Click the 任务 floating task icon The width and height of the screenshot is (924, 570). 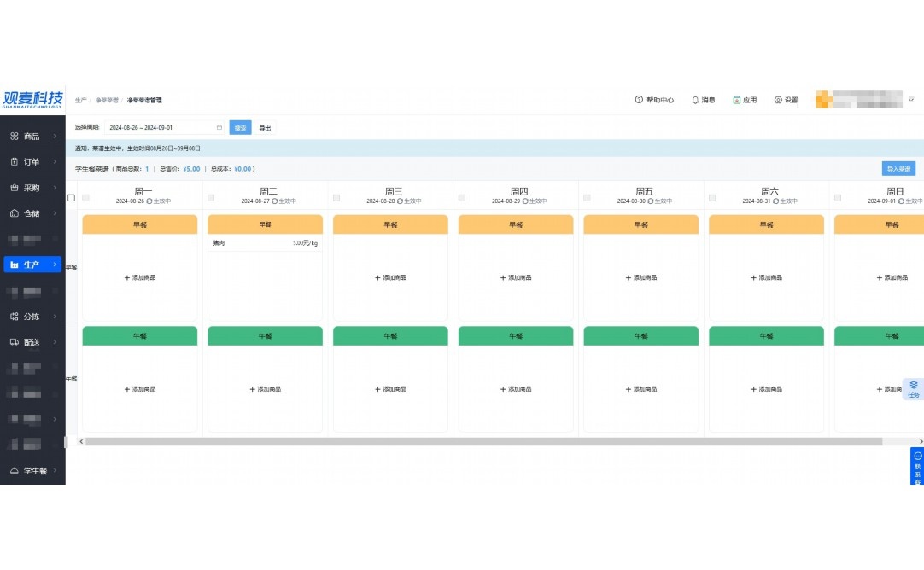coord(913,386)
